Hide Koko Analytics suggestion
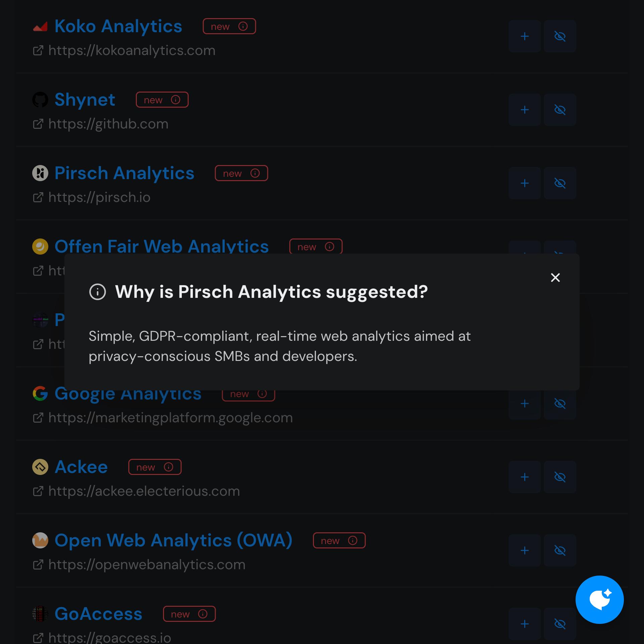This screenshot has height=644, width=644. click(x=560, y=36)
